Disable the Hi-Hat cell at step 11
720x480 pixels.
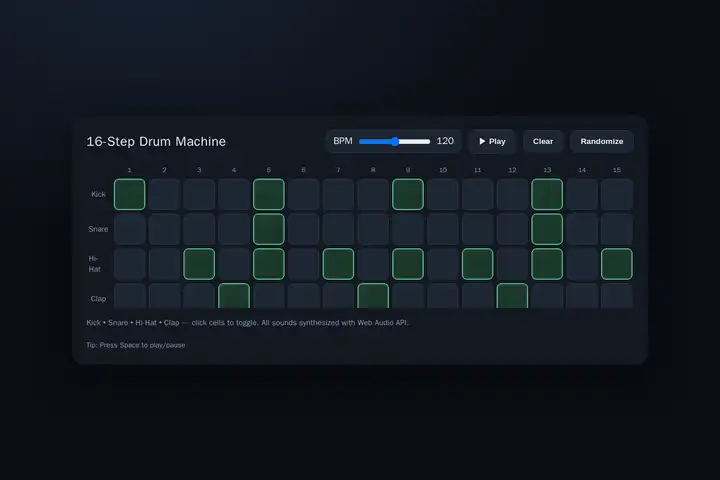pyautogui.click(x=478, y=264)
